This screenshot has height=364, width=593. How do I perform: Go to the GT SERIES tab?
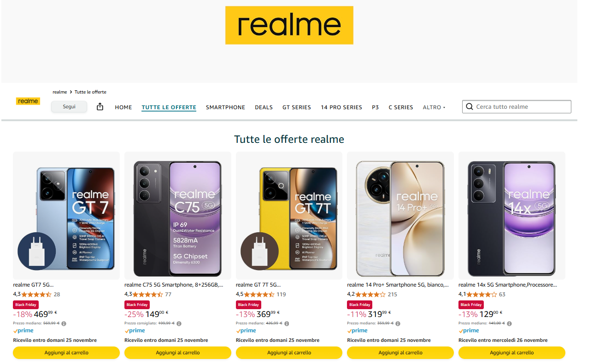tap(297, 107)
